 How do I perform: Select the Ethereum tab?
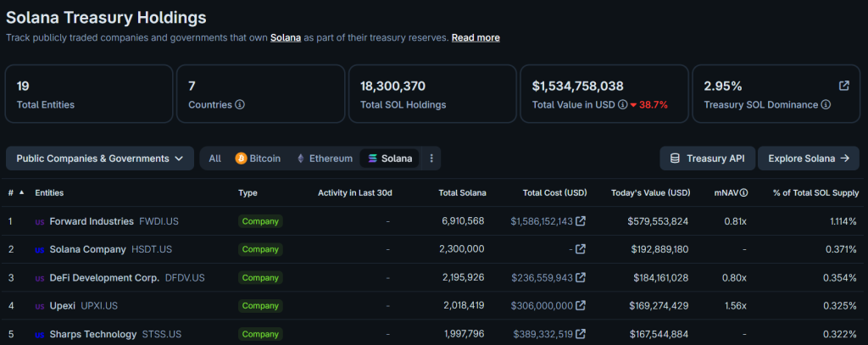pos(323,159)
